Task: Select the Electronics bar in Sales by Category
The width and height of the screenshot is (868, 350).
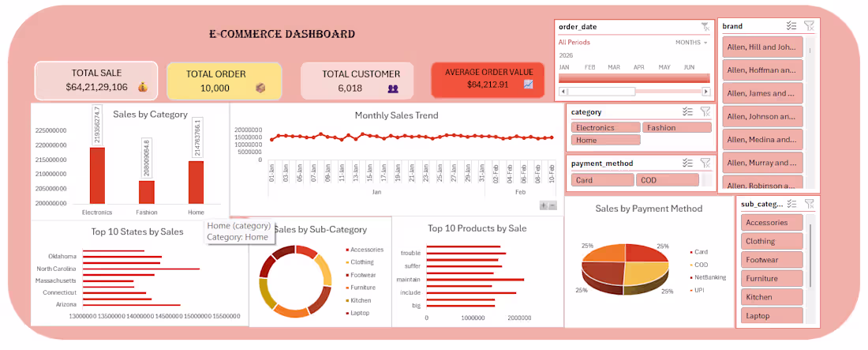Action: click(x=97, y=175)
